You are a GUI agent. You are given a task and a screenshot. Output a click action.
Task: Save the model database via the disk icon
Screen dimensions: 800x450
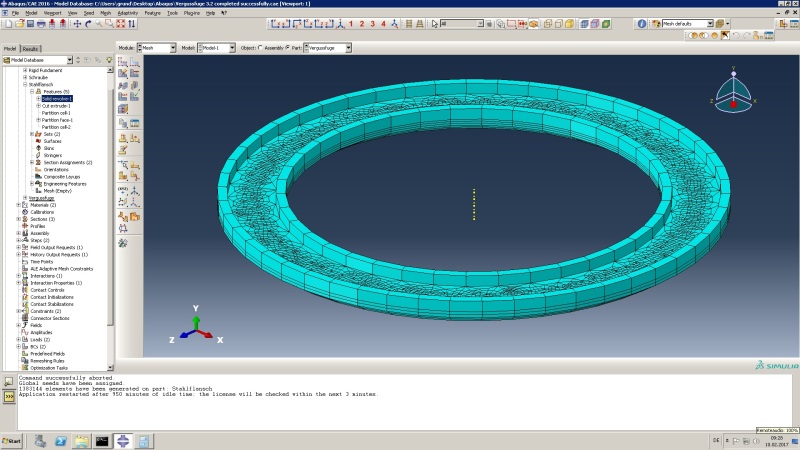(x=30, y=24)
